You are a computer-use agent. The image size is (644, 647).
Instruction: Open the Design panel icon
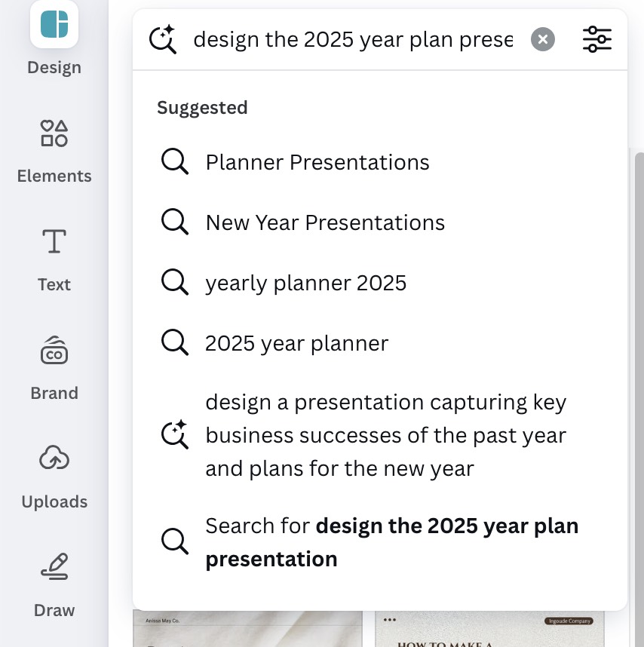pos(54,25)
